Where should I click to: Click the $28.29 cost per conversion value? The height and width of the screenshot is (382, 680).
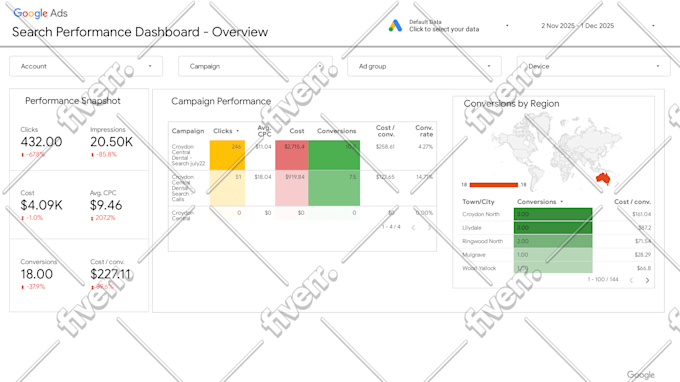tap(642, 255)
